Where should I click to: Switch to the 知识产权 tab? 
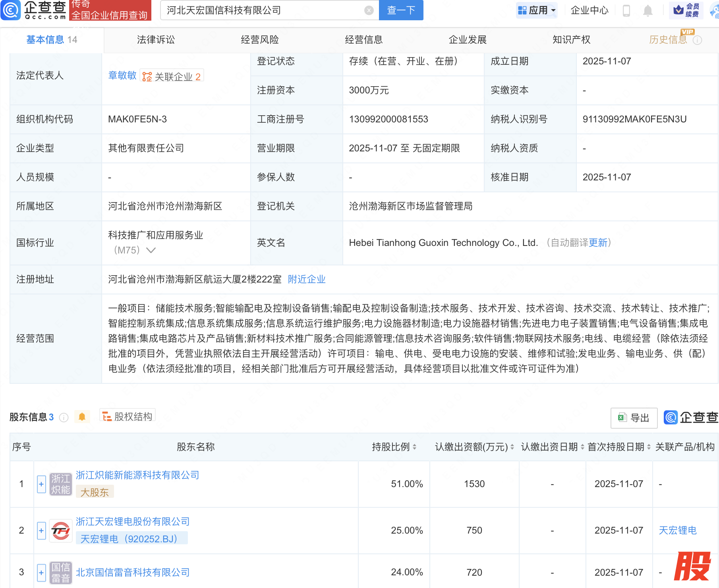point(571,40)
